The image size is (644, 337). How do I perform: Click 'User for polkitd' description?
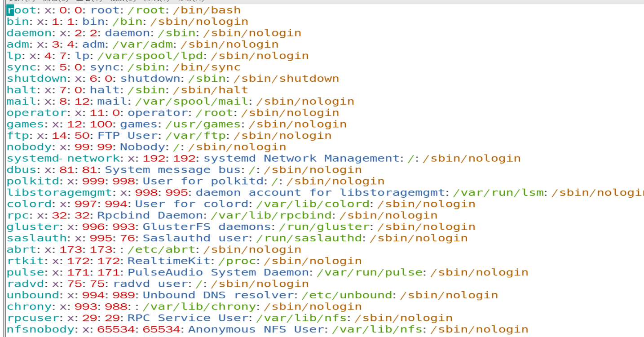(x=203, y=181)
